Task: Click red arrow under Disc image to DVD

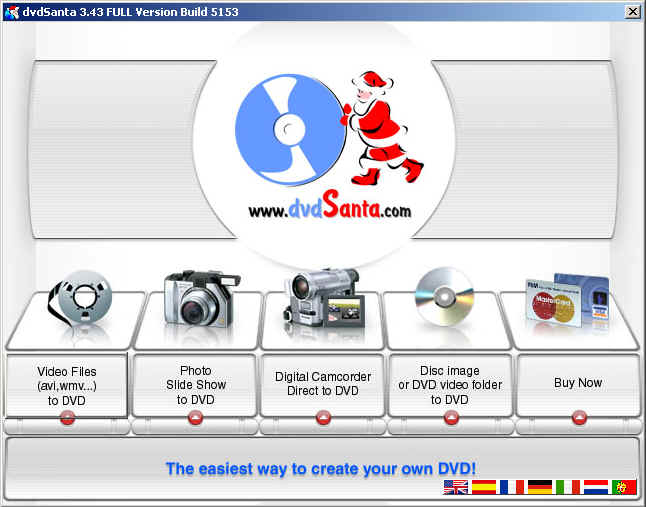Action: pyautogui.click(x=452, y=418)
